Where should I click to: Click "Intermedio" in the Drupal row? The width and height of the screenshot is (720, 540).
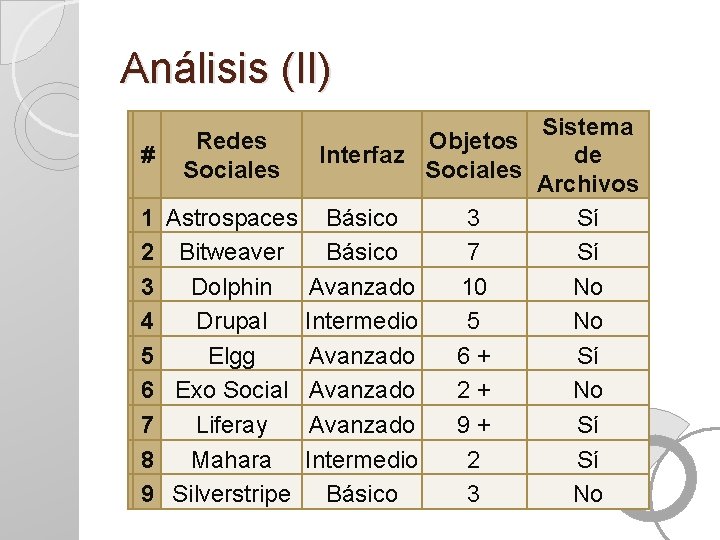pyautogui.click(x=361, y=321)
